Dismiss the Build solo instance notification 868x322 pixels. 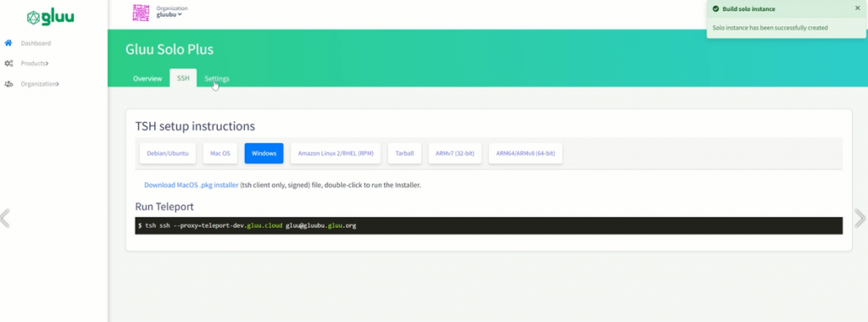(x=858, y=8)
